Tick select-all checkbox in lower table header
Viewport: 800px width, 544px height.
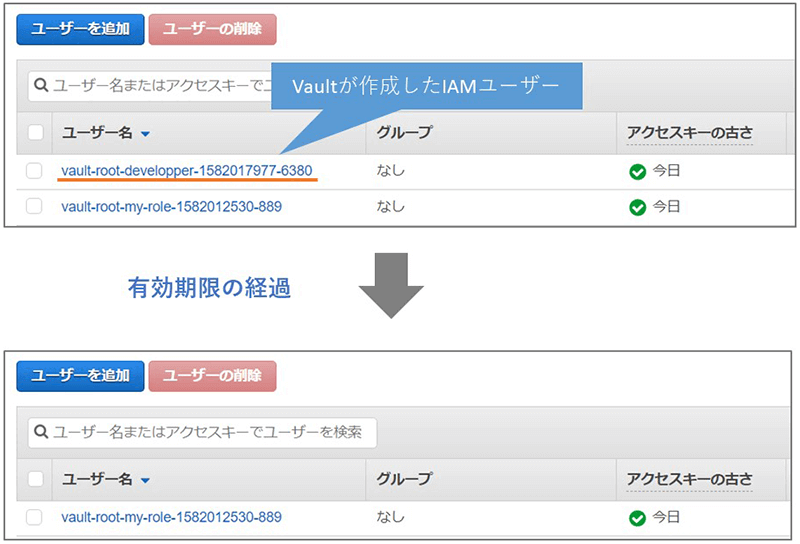point(35,479)
